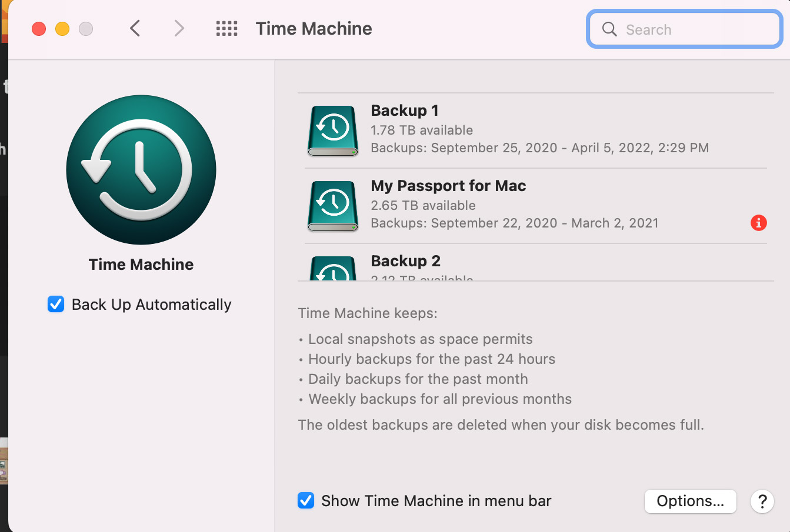
Task: Click the Backup 1 disk icon
Action: (333, 131)
